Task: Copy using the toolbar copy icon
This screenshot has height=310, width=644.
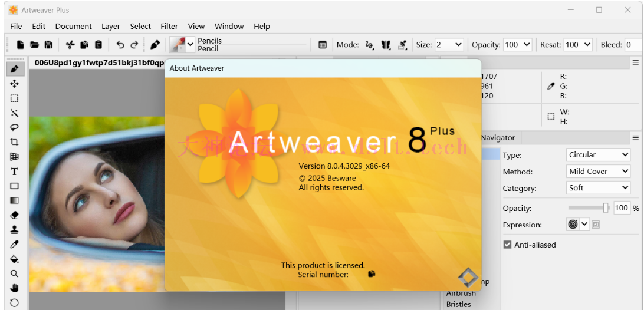Action: (x=84, y=45)
